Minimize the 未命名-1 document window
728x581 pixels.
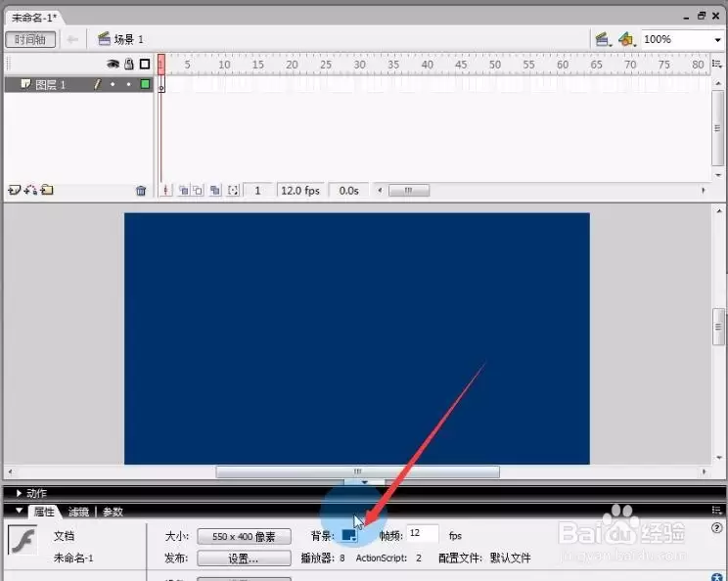(686, 17)
